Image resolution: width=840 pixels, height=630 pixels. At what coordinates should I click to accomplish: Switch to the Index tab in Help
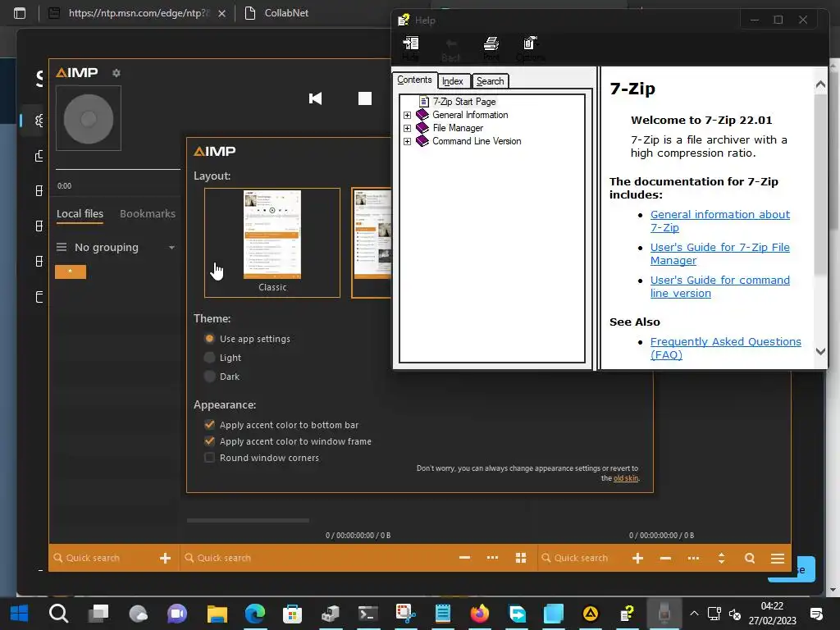pyautogui.click(x=453, y=81)
